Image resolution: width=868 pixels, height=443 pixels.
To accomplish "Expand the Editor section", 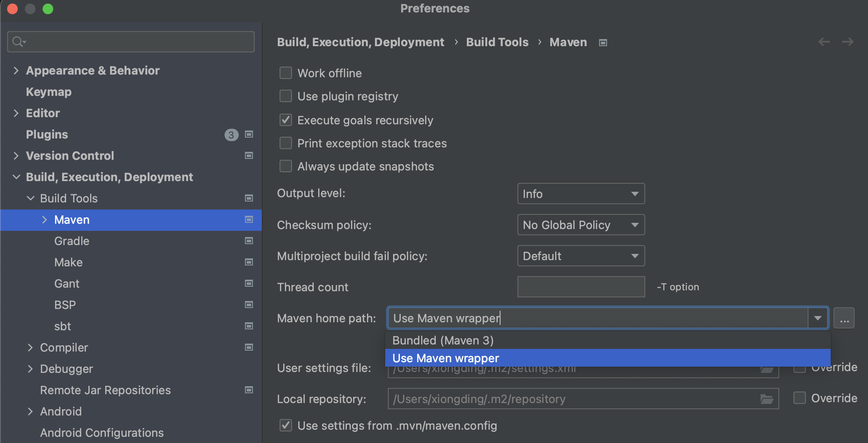I will coord(16,113).
